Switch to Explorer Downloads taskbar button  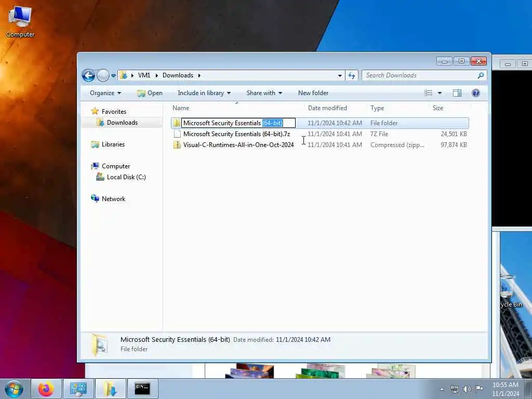click(110, 389)
